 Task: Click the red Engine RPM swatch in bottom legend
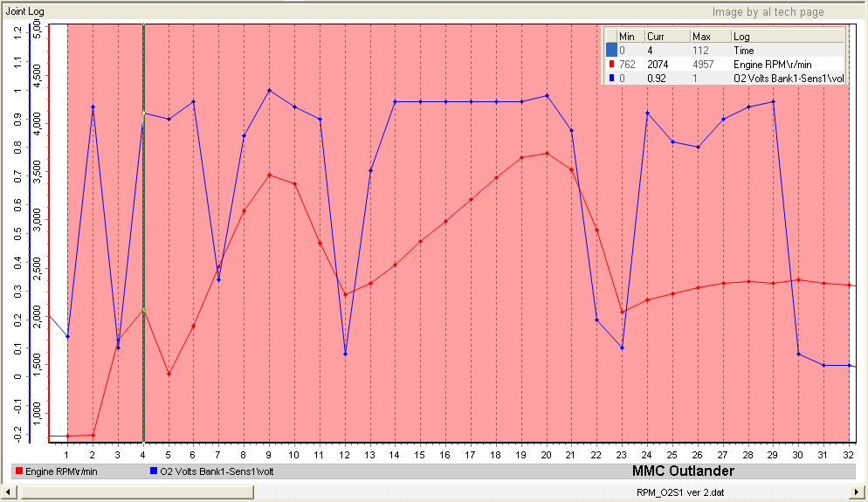19,471
